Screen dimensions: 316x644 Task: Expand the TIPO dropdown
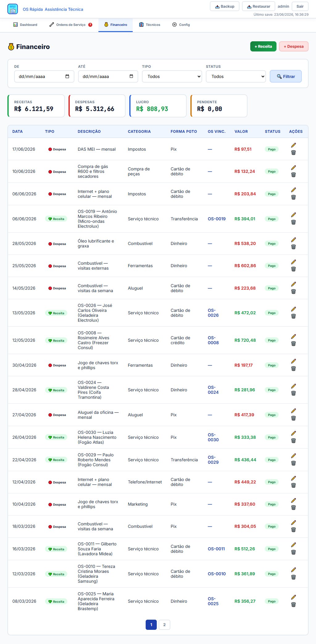click(x=172, y=76)
